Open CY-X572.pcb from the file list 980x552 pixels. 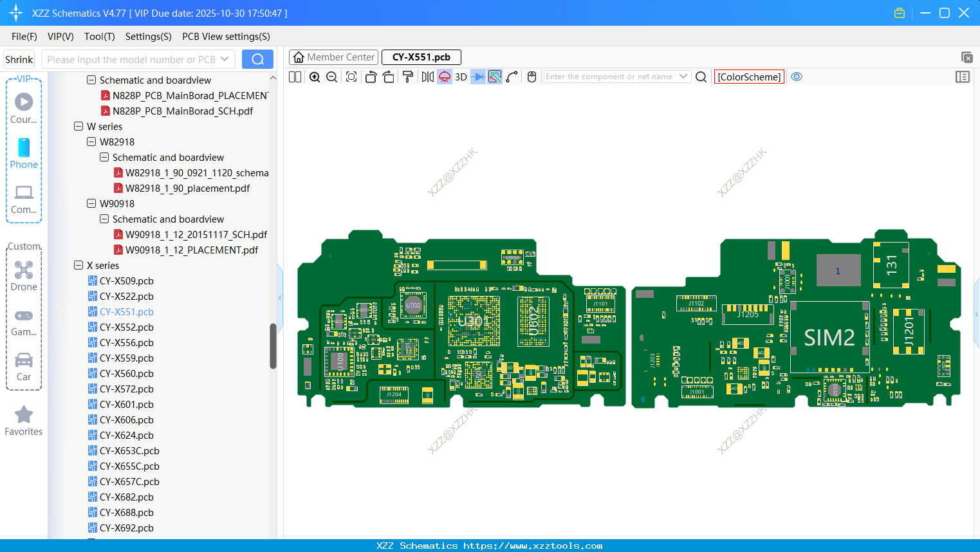(x=127, y=389)
